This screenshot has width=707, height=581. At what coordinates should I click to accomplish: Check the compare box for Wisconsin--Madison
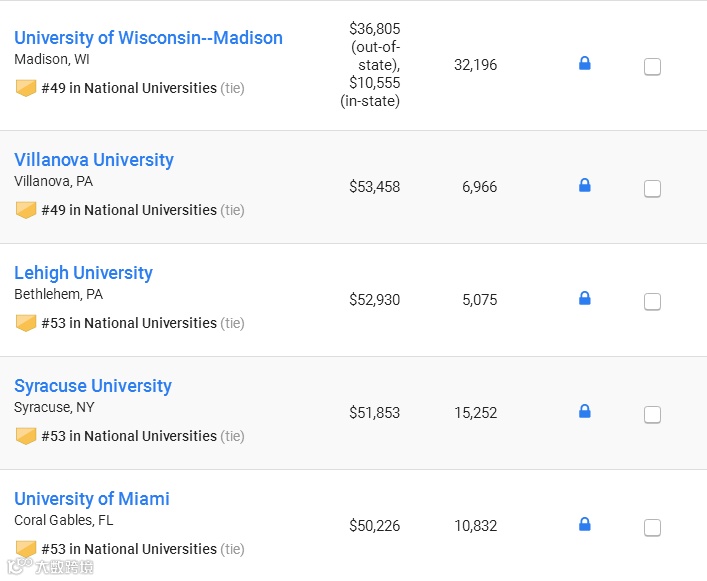[x=652, y=67]
